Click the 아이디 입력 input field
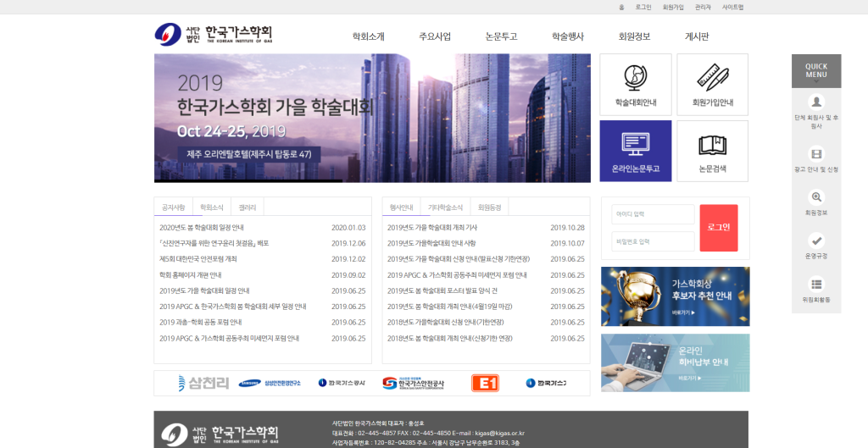This screenshot has width=868, height=448. coord(653,214)
